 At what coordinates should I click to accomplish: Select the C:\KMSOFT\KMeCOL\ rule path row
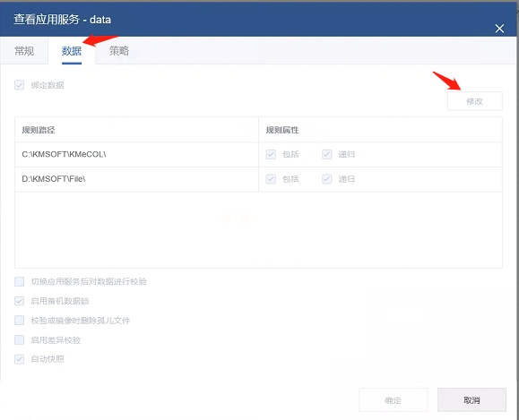(x=258, y=154)
